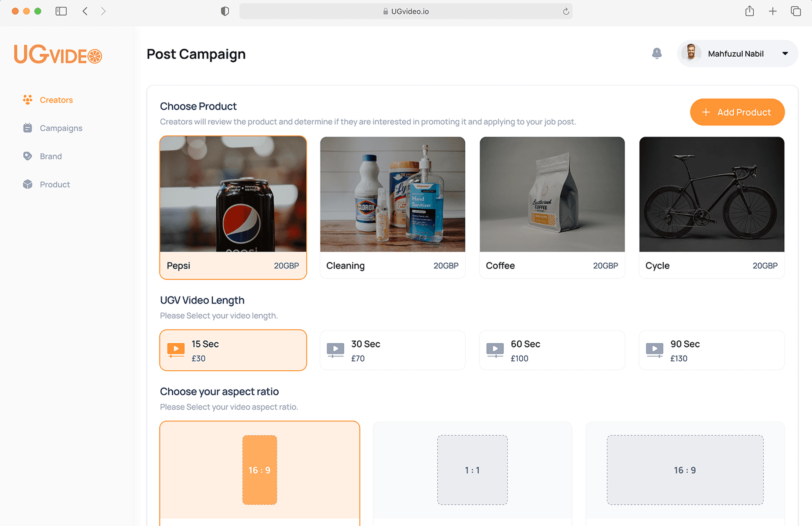Click the UGvideo.io address bar
Viewport: 812px width, 526px height.
coord(405,11)
